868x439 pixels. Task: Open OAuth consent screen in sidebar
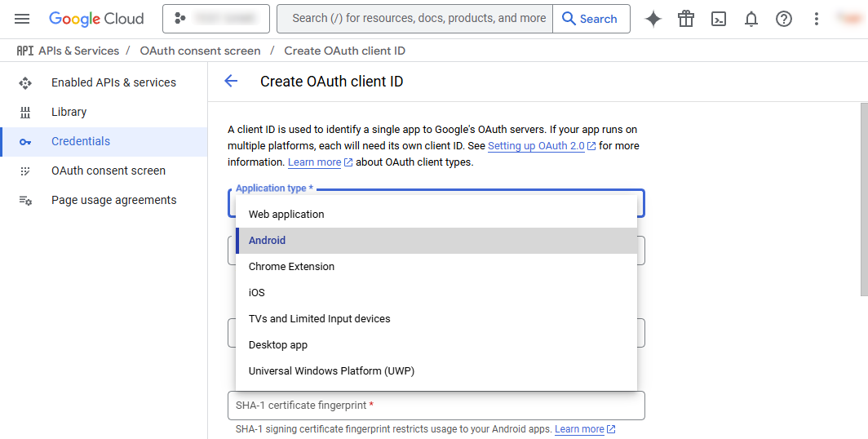104,171
